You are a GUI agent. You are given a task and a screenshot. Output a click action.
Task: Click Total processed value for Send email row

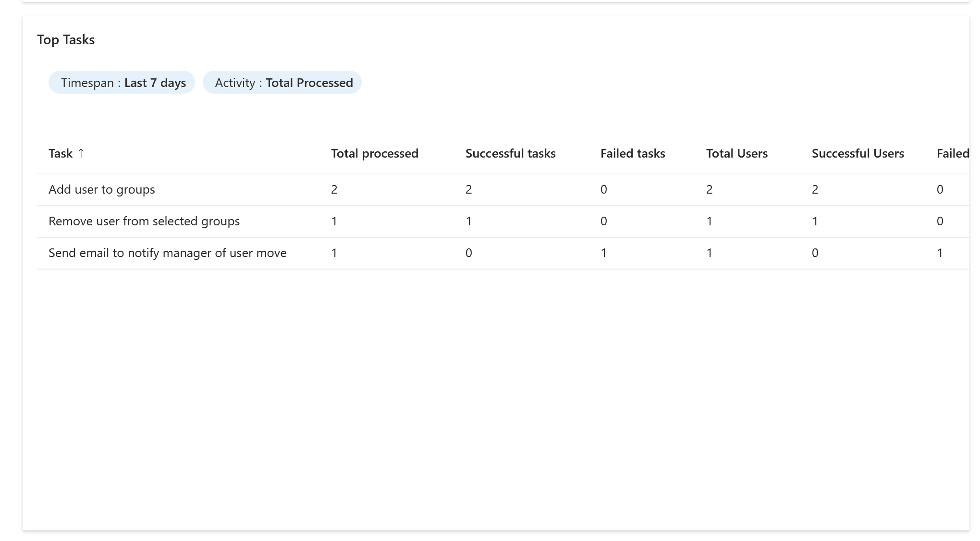pyautogui.click(x=334, y=253)
